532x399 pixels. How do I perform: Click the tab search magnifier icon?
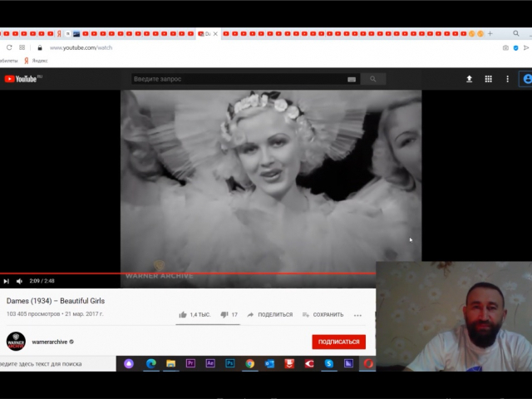(x=516, y=33)
